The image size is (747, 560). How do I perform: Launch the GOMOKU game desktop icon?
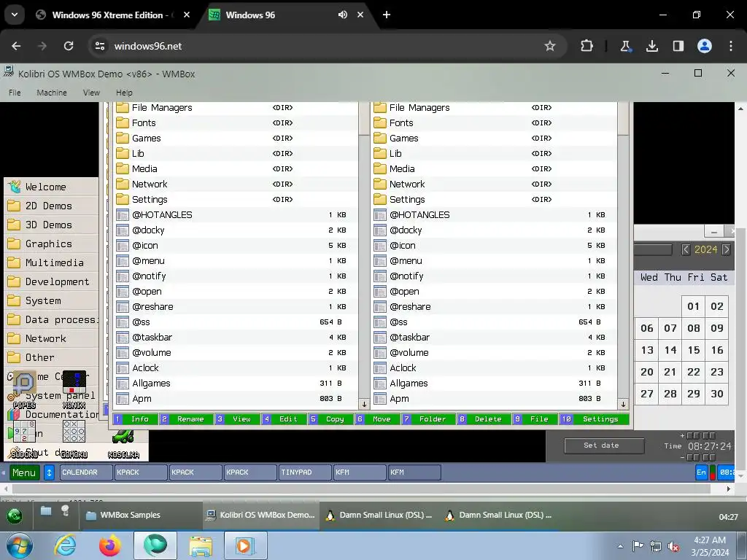74,439
